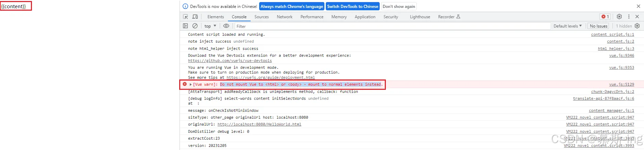Viewport: 644px width, 150px height.
Task: Open the Sources tab
Action: [262, 17]
